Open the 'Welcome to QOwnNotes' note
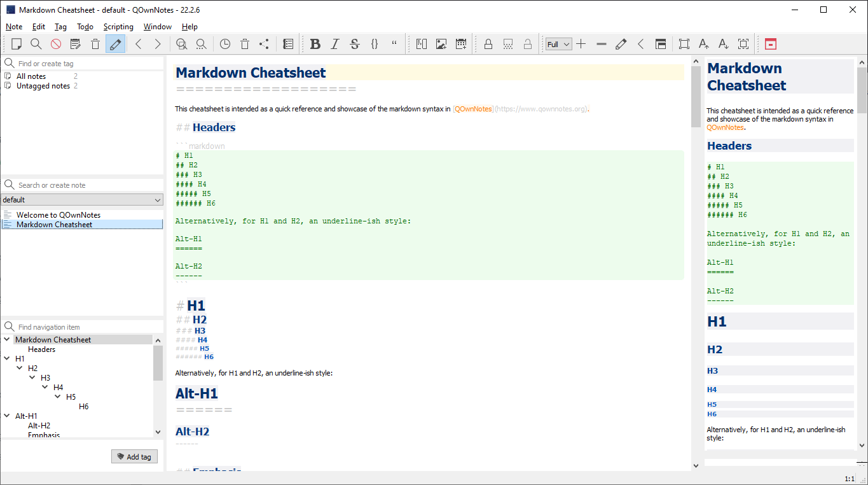This screenshot has width=868, height=485. (x=59, y=215)
